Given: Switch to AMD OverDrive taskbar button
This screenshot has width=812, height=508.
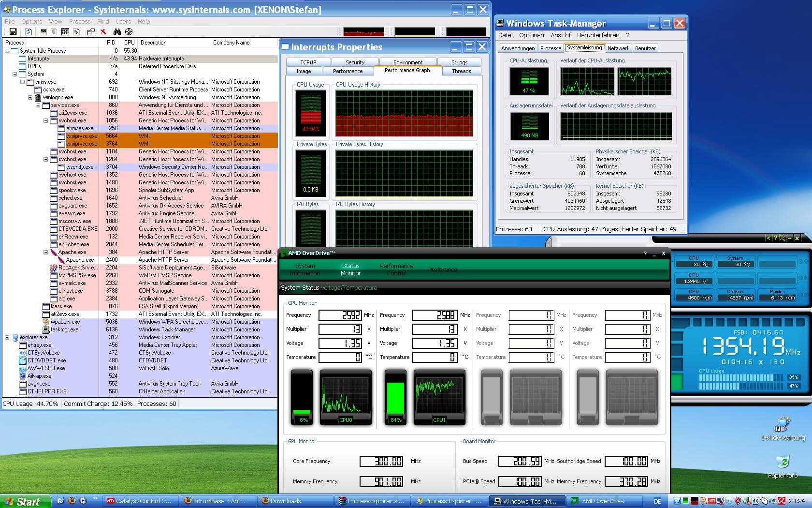Looking at the screenshot, I should [x=604, y=501].
